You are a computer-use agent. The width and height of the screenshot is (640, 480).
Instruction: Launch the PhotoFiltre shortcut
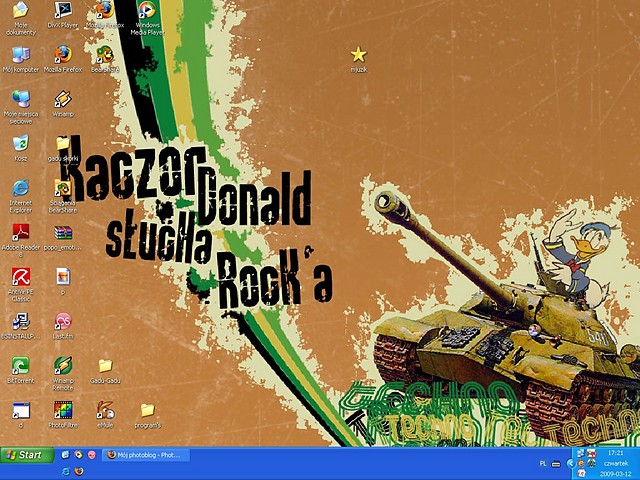[x=63, y=415]
